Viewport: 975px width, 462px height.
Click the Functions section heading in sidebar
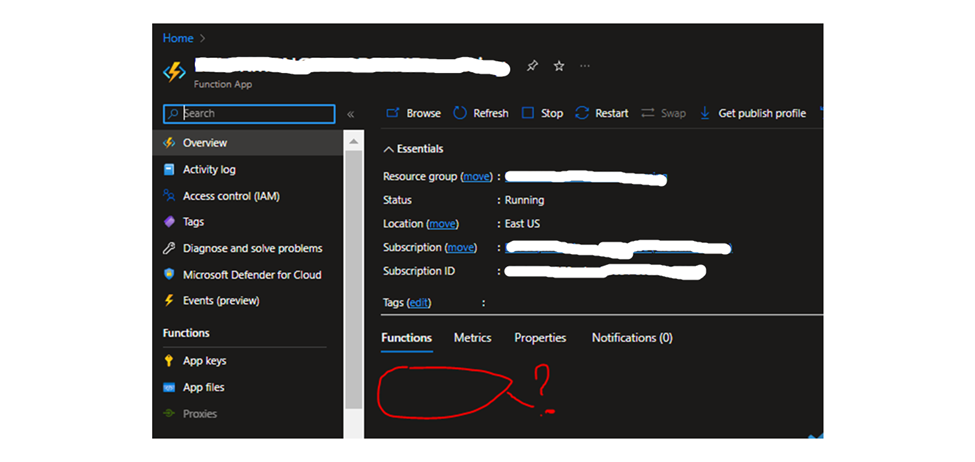pos(186,333)
